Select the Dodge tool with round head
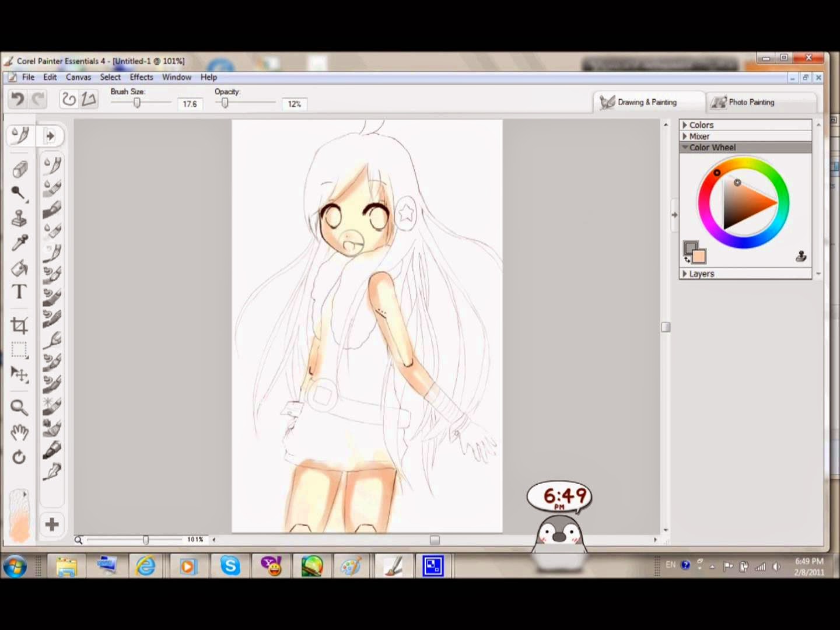The height and width of the screenshot is (630, 840). 20,193
